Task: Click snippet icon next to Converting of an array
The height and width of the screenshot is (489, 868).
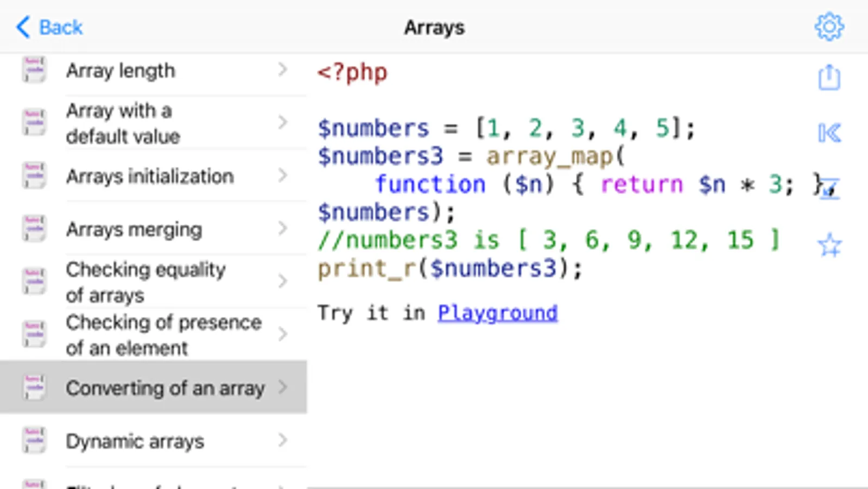Action: 34,387
